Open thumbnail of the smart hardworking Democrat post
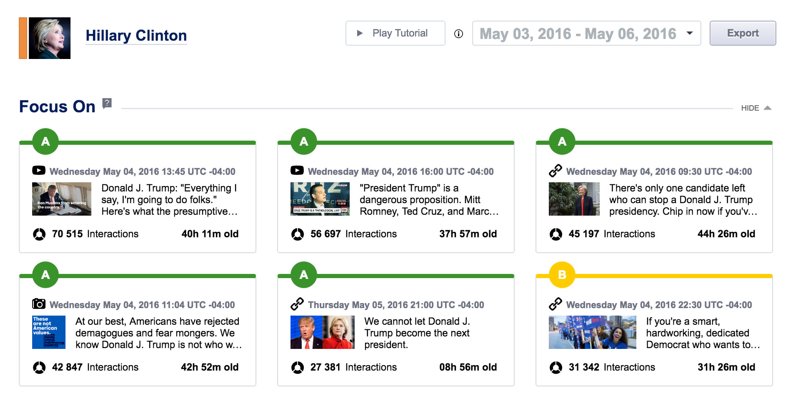Screen dimensions: 794x403 tap(592, 332)
